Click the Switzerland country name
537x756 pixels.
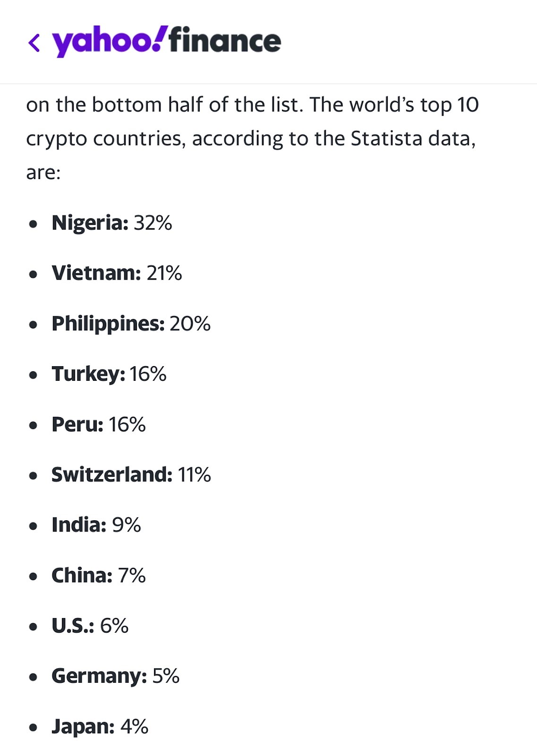pyautogui.click(x=112, y=475)
